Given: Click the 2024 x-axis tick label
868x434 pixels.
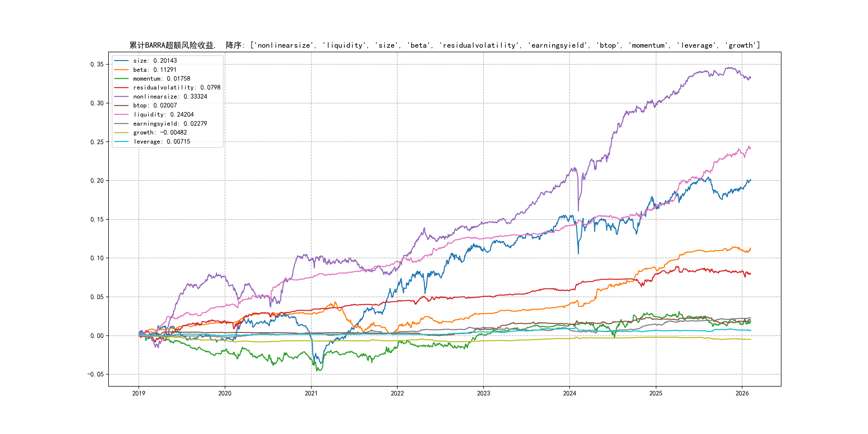Looking at the screenshot, I should [570, 393].
